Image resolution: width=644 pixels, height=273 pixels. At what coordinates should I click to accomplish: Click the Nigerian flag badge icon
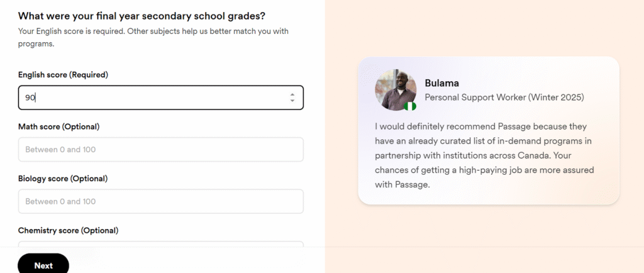410,106
